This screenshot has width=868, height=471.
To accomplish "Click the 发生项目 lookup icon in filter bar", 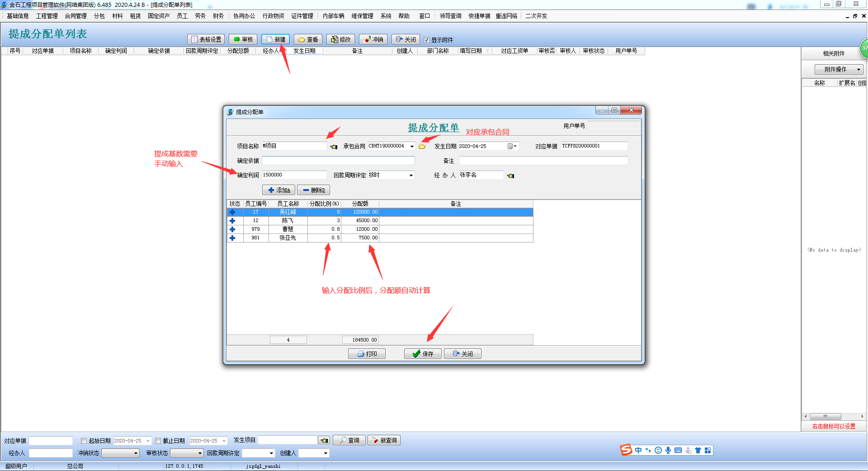I will click(324, 440).
